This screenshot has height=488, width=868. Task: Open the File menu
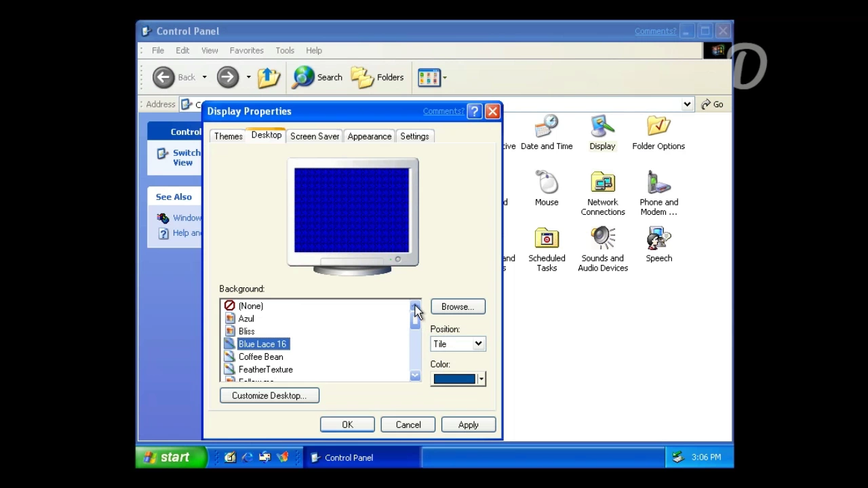coord(158,50)
